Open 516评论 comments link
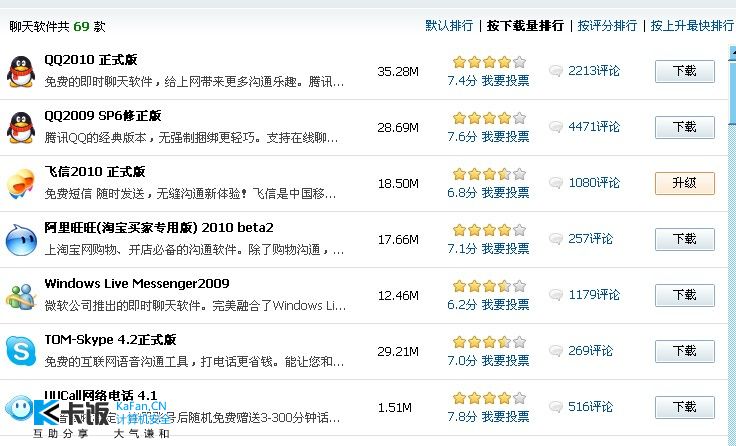The image size is (736, 446). tap(590, 407)
